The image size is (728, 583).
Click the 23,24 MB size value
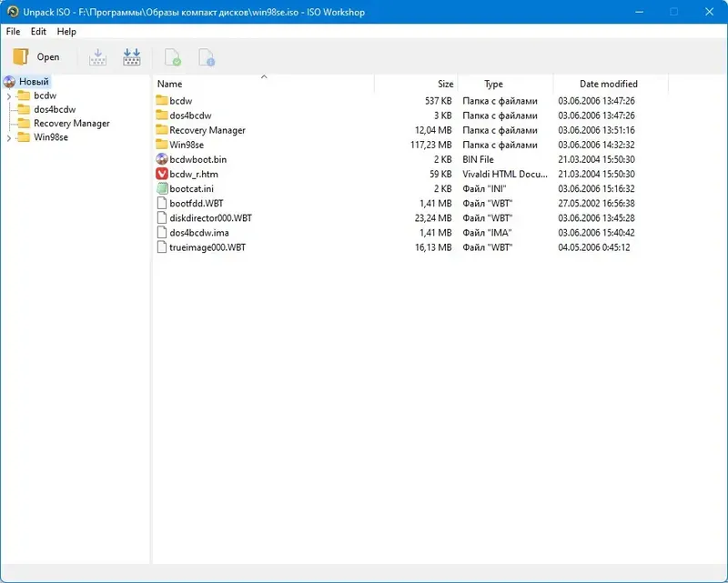click(433, 218)
